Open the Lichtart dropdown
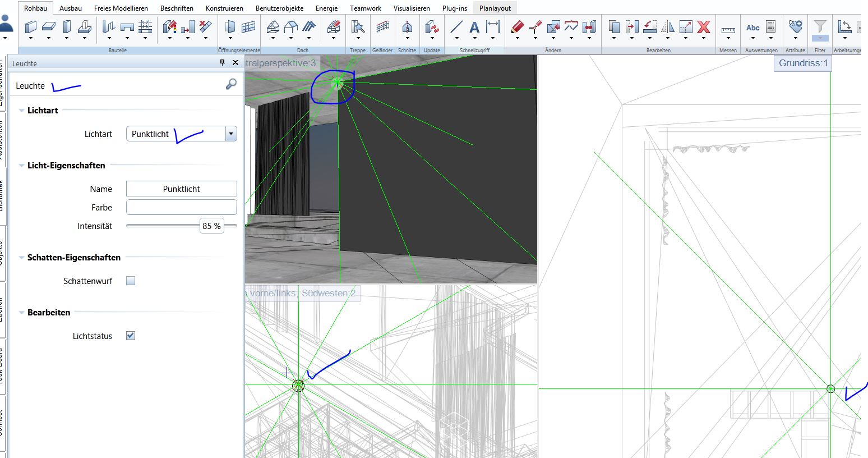Screen dimensions: 868x458 tap(230, 134)
